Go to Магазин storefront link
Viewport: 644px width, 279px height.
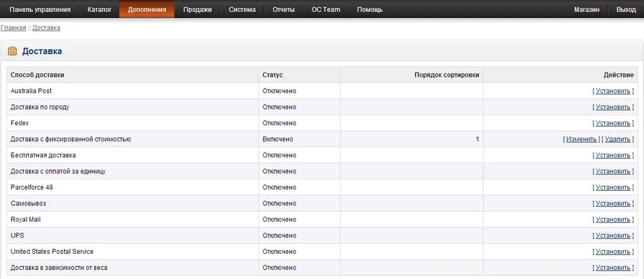(587, 9)
